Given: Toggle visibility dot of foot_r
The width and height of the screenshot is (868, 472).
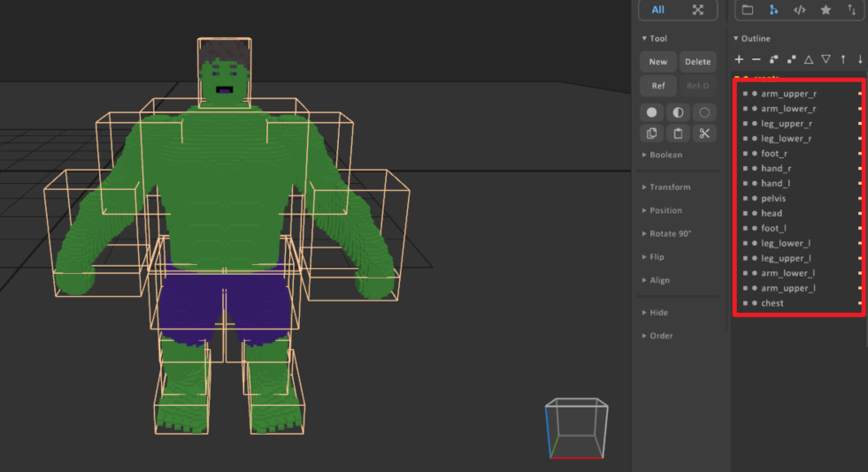Looking at the screenshot, I should (755, 154).
